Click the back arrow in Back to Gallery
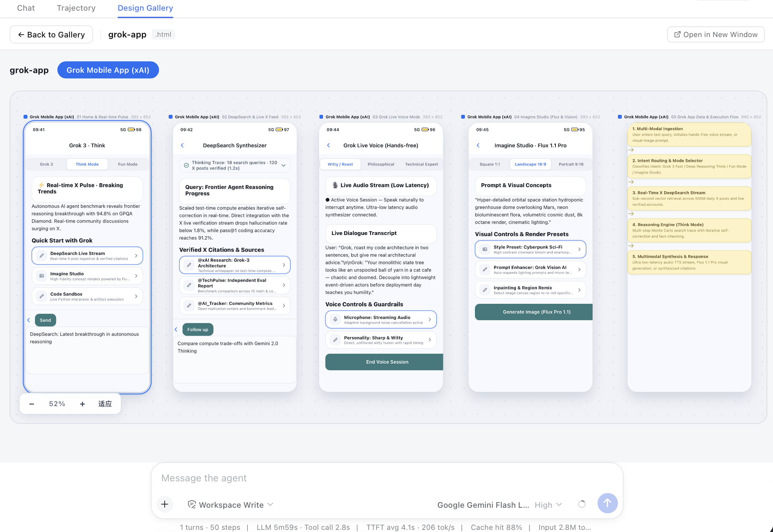 point(21,35)
